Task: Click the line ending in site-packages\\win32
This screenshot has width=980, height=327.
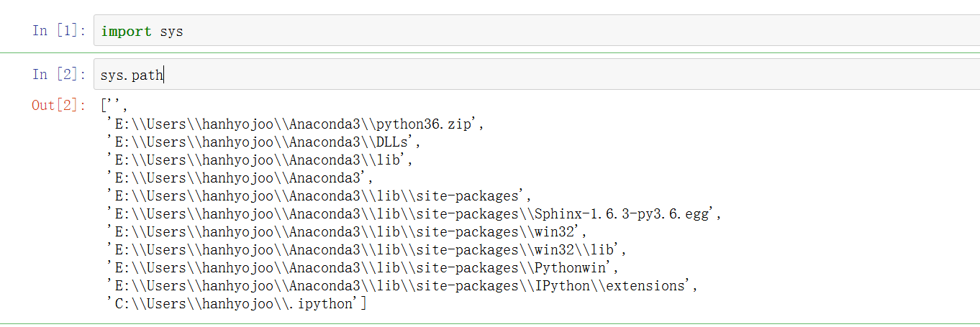Action: (x=347, y=231)
